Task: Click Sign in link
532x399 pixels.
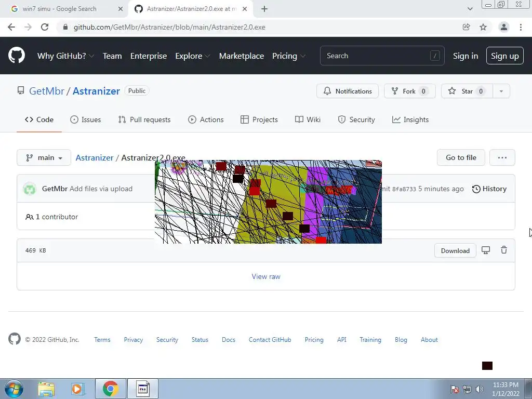Action: 465,56
